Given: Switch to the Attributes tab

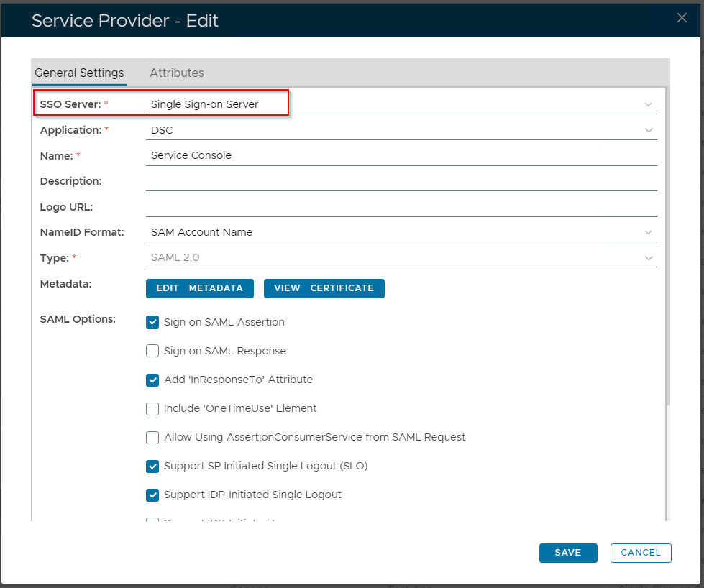Looking at the screenshot, I should pyautogui.click(x=176, y=73).
